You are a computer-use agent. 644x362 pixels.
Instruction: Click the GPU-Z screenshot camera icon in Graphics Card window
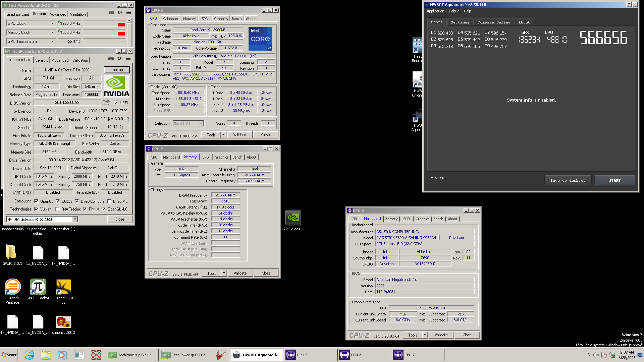pyautogui.click(x=111, y=58)
